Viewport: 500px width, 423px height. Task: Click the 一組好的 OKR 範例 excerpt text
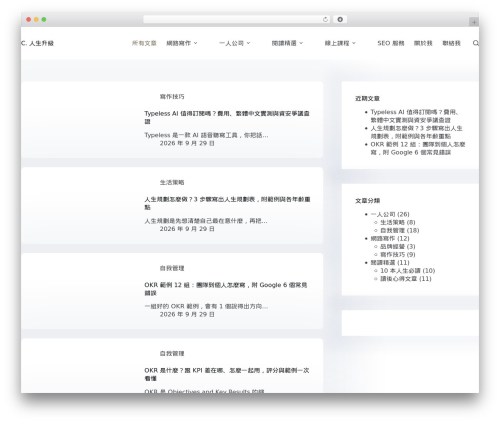(x=206, y=306)
